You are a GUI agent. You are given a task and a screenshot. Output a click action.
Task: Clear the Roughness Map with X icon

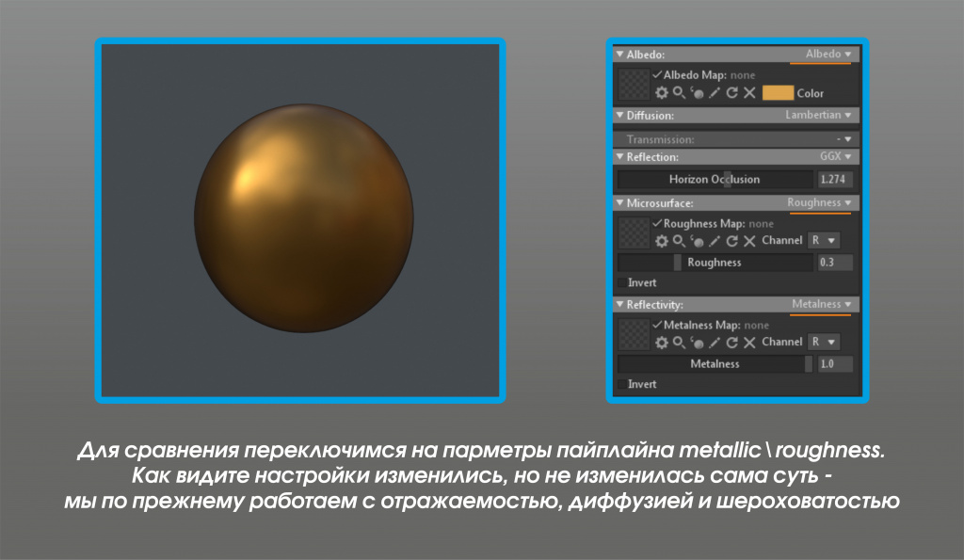click(749, 241)
